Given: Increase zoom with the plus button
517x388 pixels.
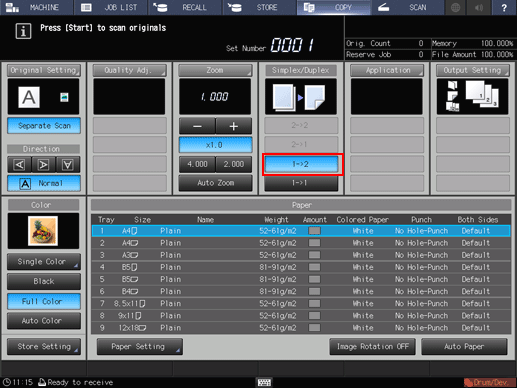Looking at the screenshot, I should coord(234,126).
